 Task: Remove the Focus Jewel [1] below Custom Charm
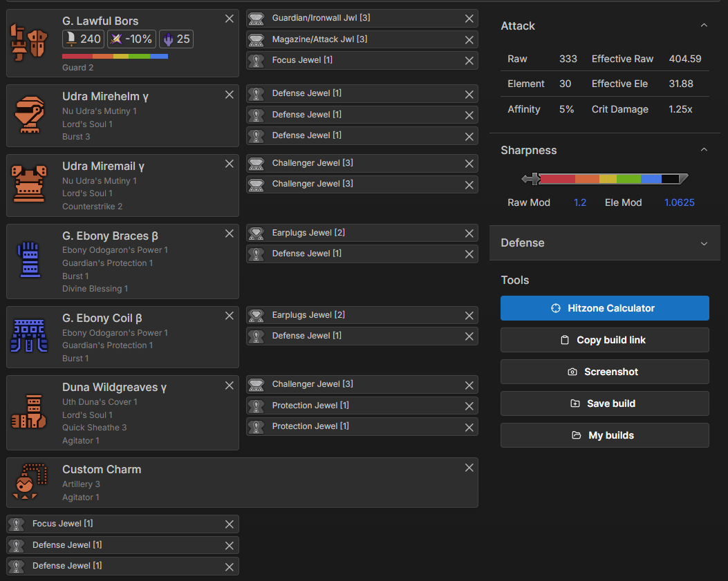[230, 524]
